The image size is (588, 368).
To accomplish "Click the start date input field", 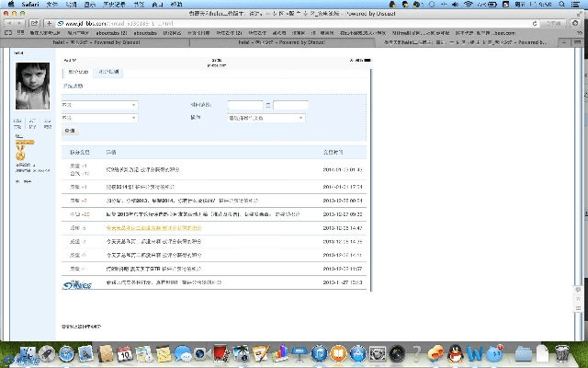I will tap(244, 105).
